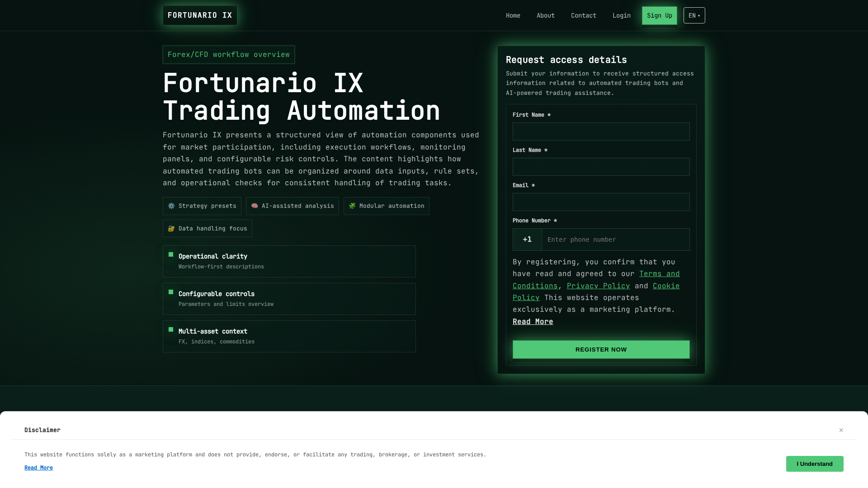Open the Contact nav link

(584, 15)
